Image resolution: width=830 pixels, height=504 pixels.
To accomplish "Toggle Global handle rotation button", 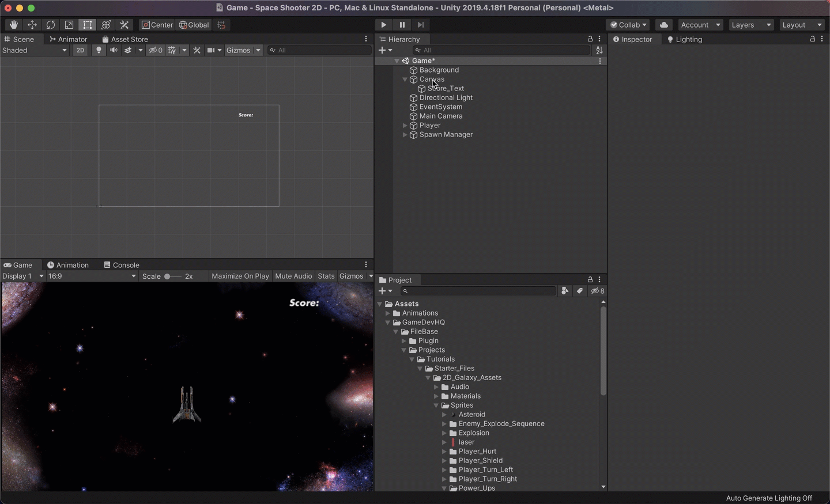I will coord(194,25).
